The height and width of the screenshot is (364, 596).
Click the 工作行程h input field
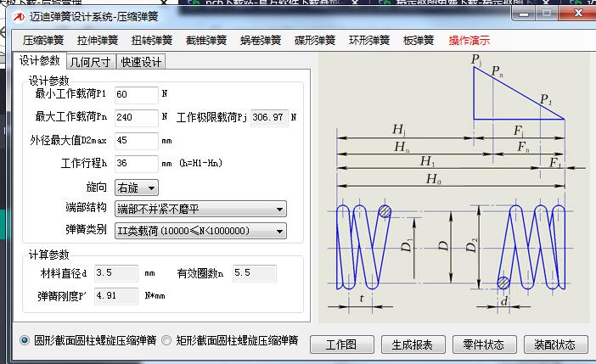[x=136, y=164]
